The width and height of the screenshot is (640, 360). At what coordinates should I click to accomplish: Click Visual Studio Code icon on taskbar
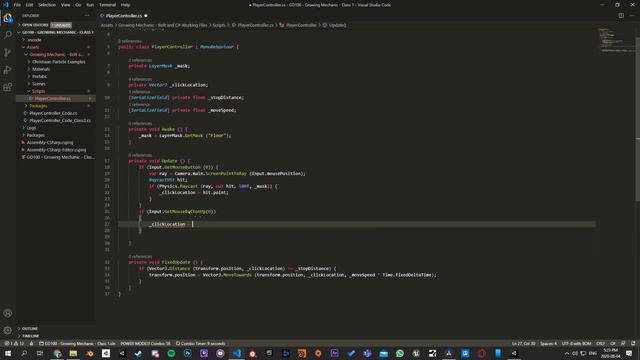237,353
